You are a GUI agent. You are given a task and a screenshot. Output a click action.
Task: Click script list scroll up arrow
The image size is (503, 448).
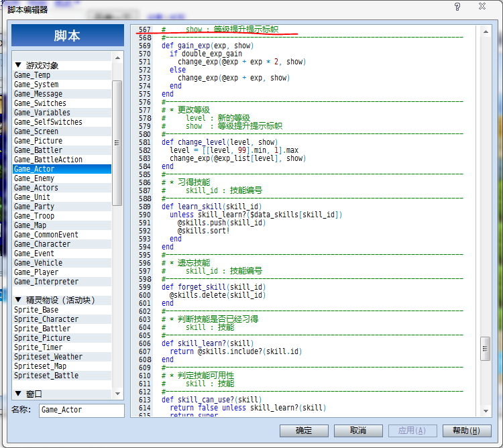[x=117, y=58]
